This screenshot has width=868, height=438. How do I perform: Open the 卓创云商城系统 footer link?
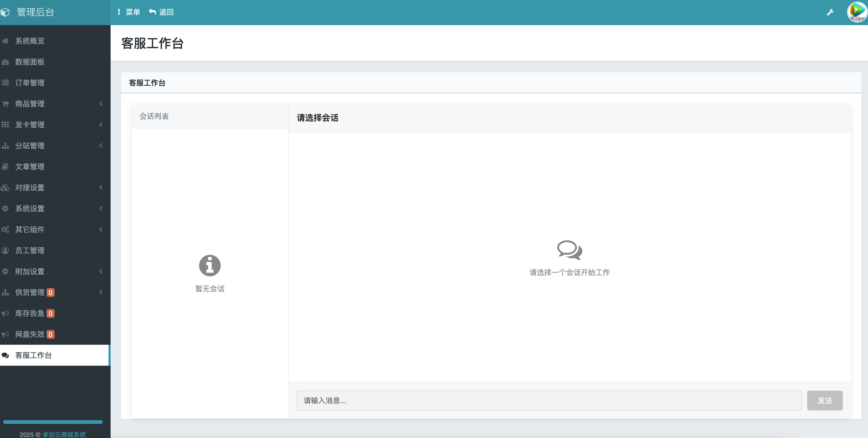click(x=64, y=434)
